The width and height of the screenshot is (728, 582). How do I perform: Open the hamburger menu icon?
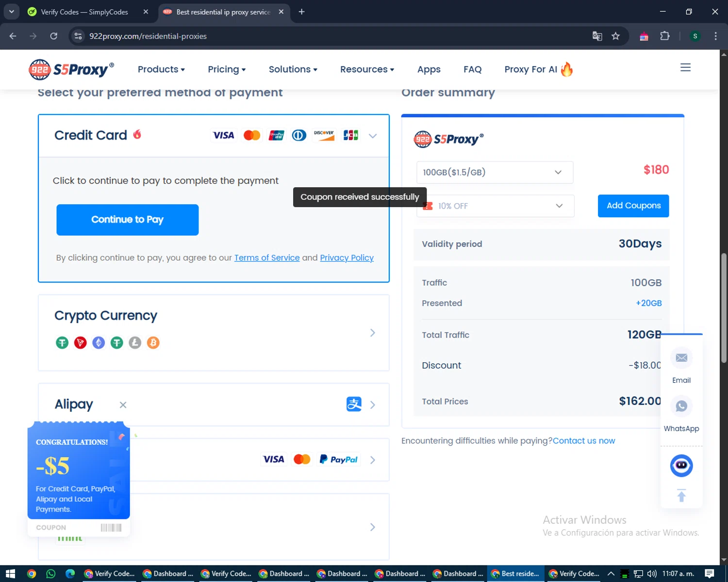(685, 67)
